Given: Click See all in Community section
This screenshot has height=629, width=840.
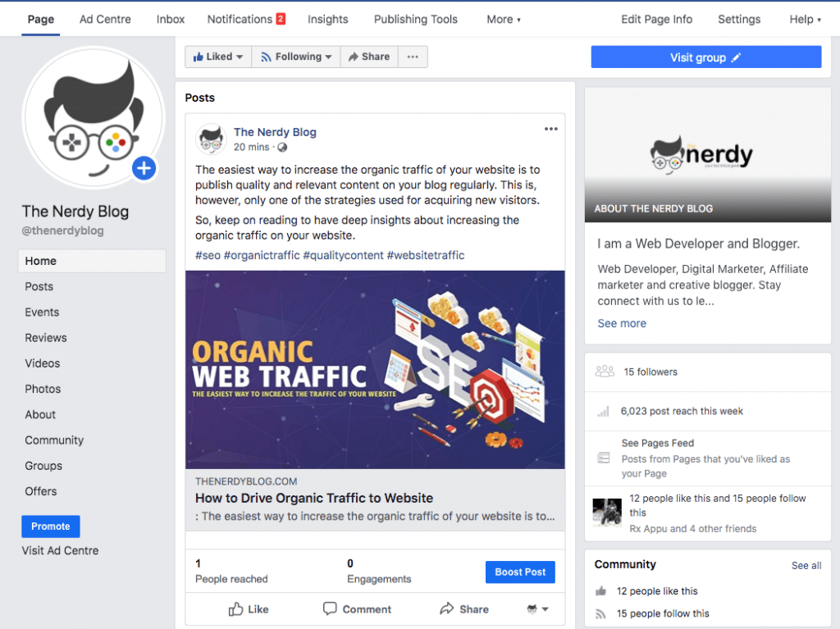Looking at the screenshot, I should click(x=806, y=565).
